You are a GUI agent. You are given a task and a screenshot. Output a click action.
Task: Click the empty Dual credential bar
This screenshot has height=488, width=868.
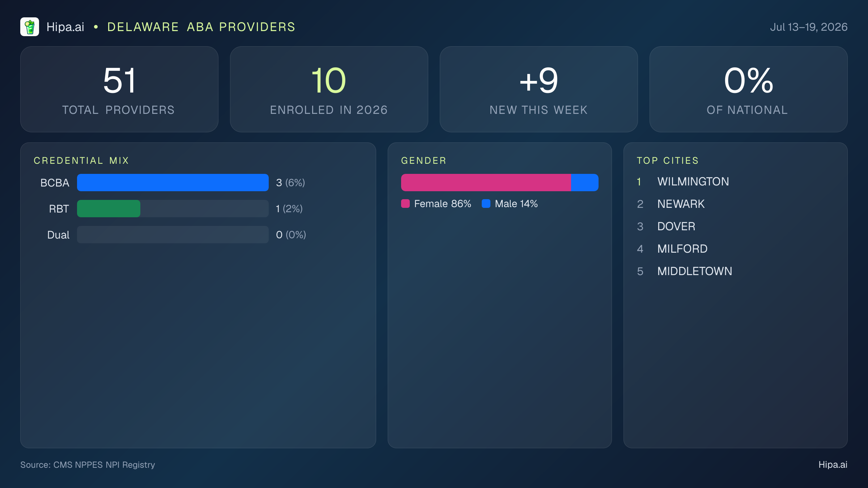tap(173, 235)
